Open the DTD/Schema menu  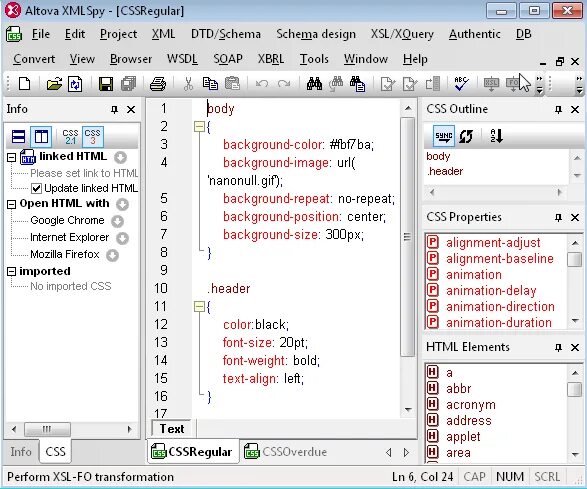226,34
